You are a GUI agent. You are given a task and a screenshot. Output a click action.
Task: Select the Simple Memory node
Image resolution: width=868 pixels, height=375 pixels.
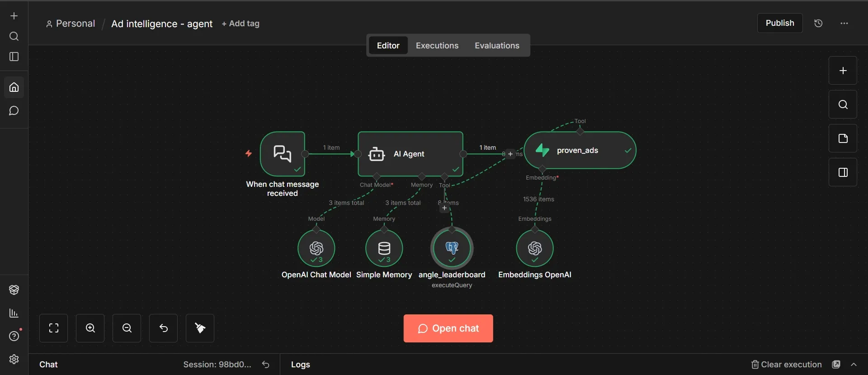point(384,248)
